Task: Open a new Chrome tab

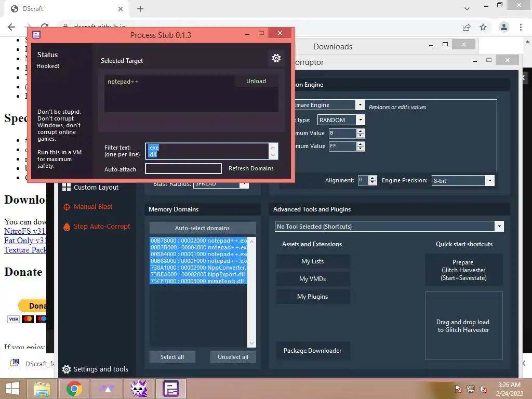Action: (140, 9)
